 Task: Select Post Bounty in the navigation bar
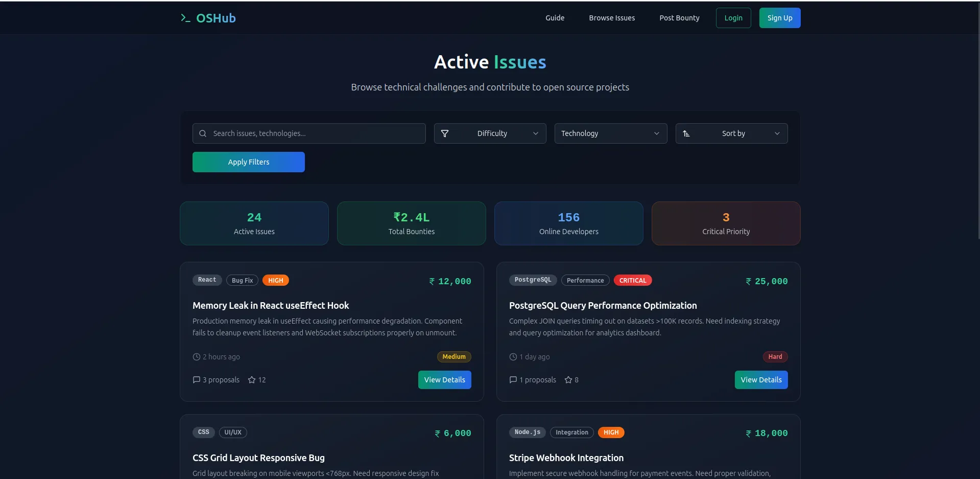[x=679, y=18]
